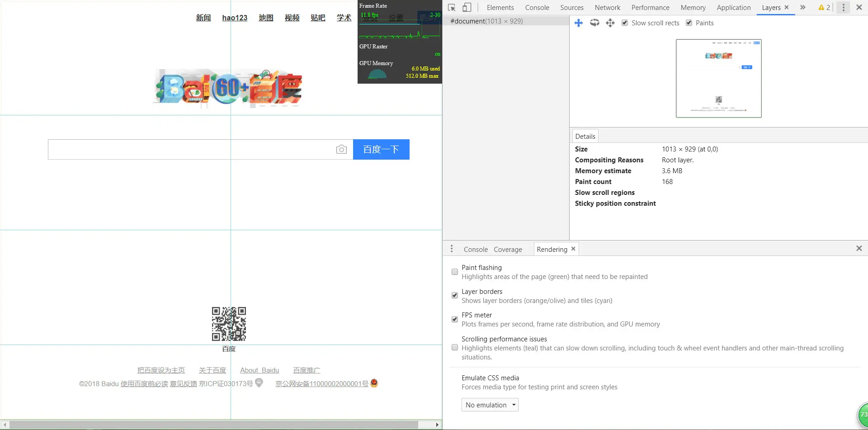868x430 pixels.
Task: Open the 贴吧 link
Action: 318,18
